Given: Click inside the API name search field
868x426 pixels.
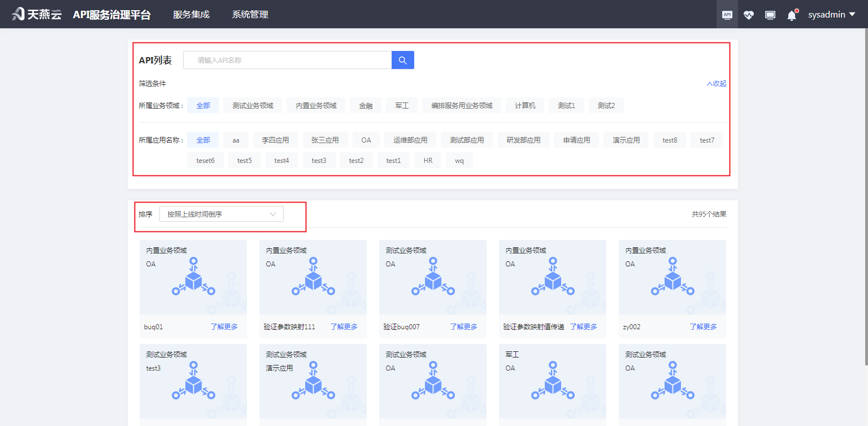Looking at the screenshot, I should (x=283, y=59).
